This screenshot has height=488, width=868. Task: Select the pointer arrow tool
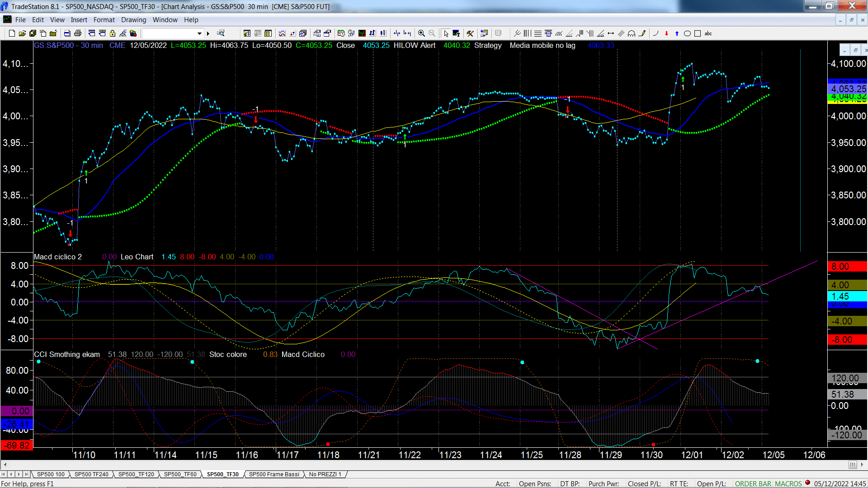446,33
